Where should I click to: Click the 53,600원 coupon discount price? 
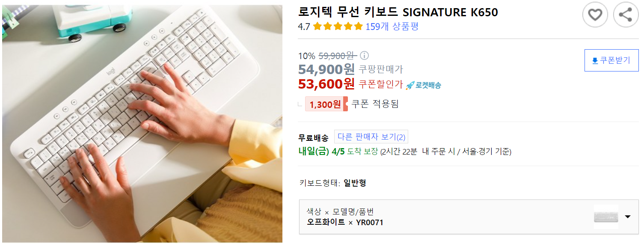326,84
